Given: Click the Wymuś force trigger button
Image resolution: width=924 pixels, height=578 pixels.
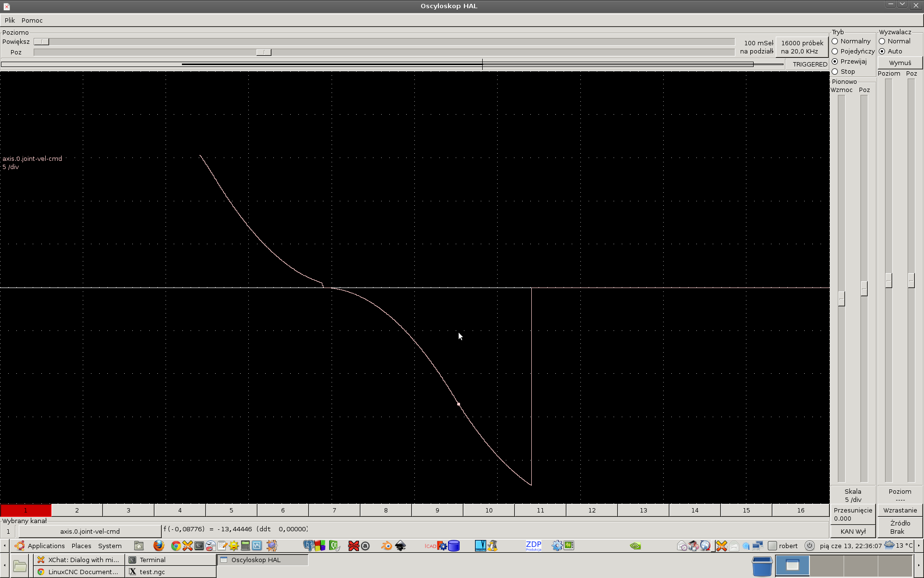Looking at the screenshot, I should [x=900, y=63].
